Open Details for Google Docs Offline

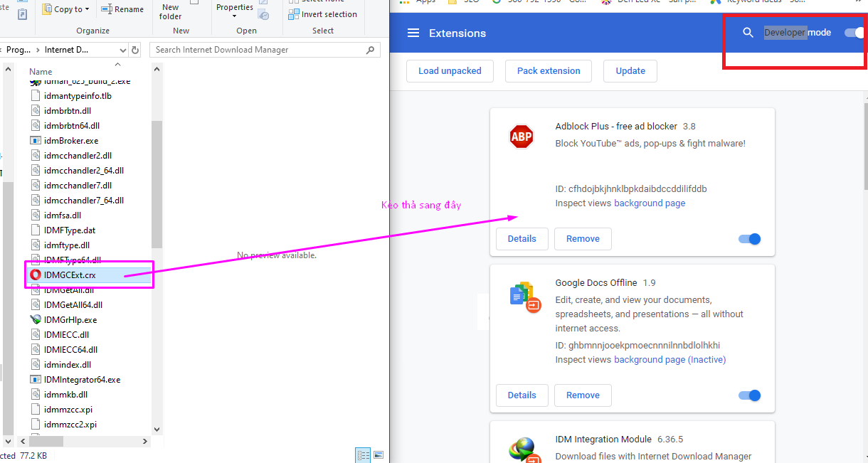[x=522, y=395]
